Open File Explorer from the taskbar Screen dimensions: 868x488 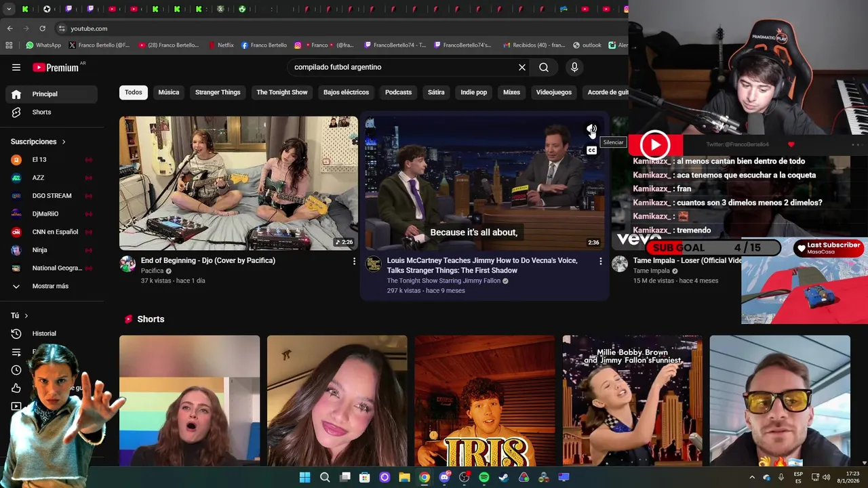click(404, 477)
